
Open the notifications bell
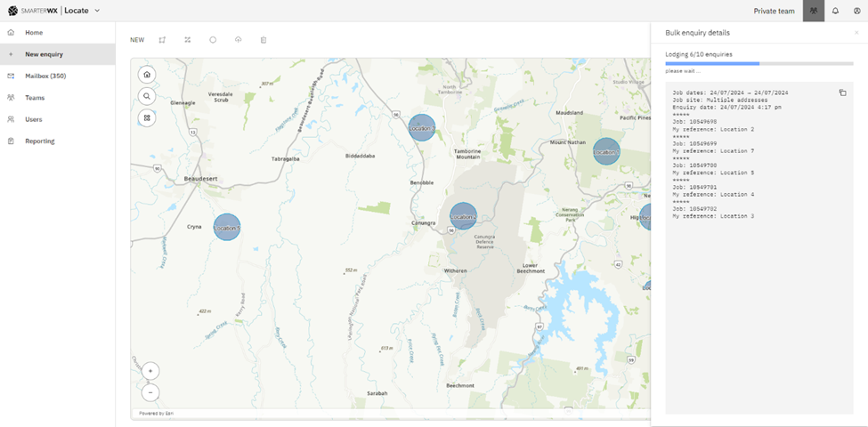click(x=835, y=11)
